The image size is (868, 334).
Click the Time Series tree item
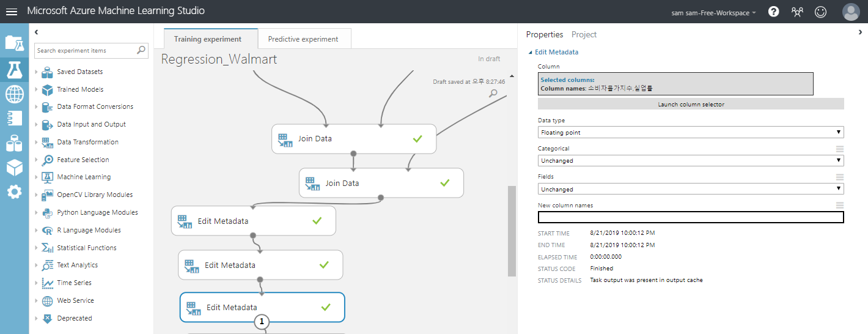coord(74,283)
